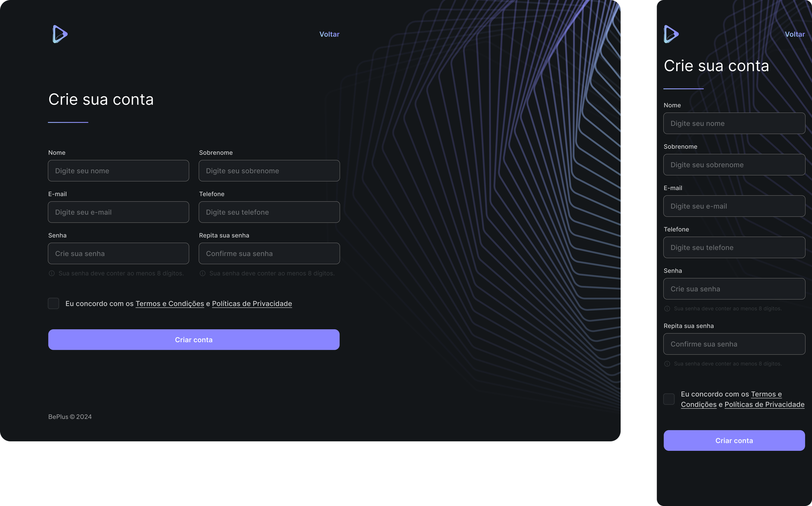The image size is (812, 506).
Task: Tick the terms agreement checkbox in mobile layout
Action: tap(669, 399)
